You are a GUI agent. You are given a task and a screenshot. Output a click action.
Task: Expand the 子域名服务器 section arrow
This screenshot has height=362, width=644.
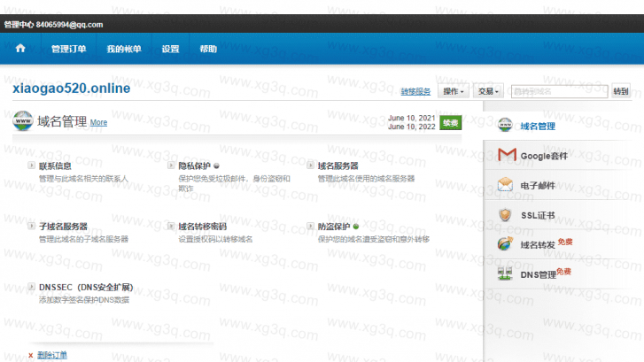pyautogui.click(x=31, y=226)
